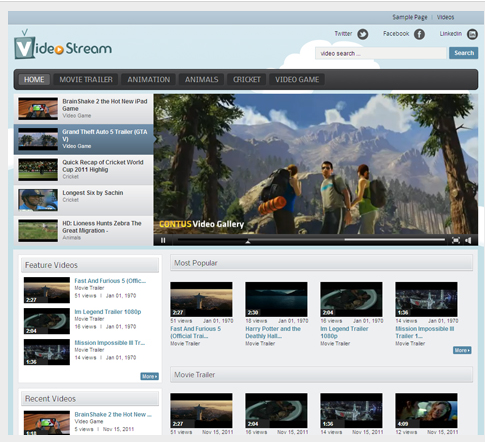Viewport: 485px width, 442px height.
Task: Select Quick Recap of Cricket World Cup item
Action: (83, 170)
